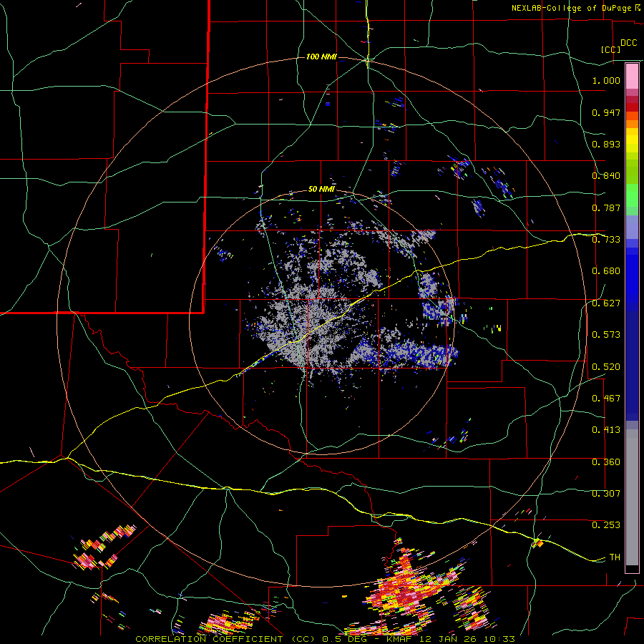Viewport: 644px width, 644px height.
Task: Select the 0.253 scale label
Action: [606, 525]
